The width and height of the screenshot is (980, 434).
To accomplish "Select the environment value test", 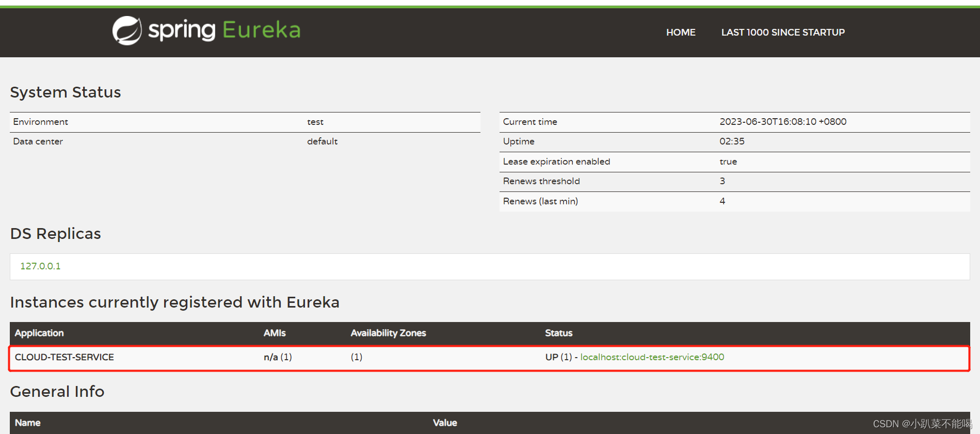I will (x=315, y=122).
